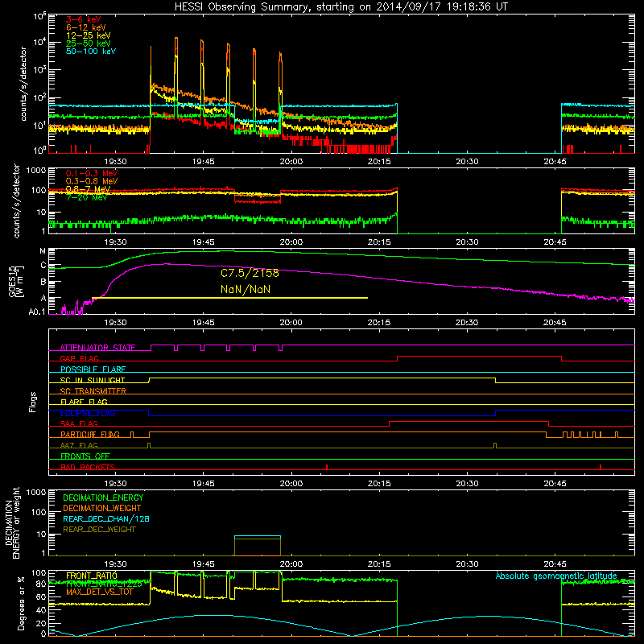This screenshot has width=644, height=644.
Task: Click the 0.1-0.3 MeV legend label
Action: click(92, 173)
